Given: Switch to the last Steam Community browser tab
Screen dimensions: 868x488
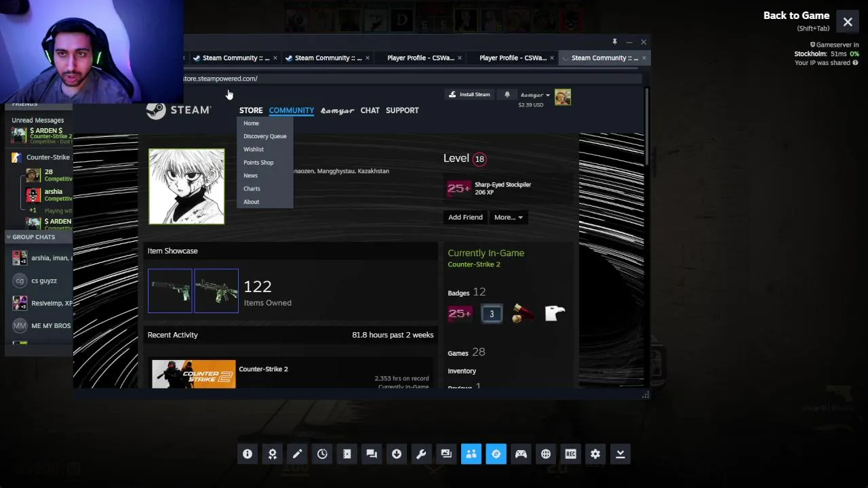Looking at the screenshot, I should 603,58.
